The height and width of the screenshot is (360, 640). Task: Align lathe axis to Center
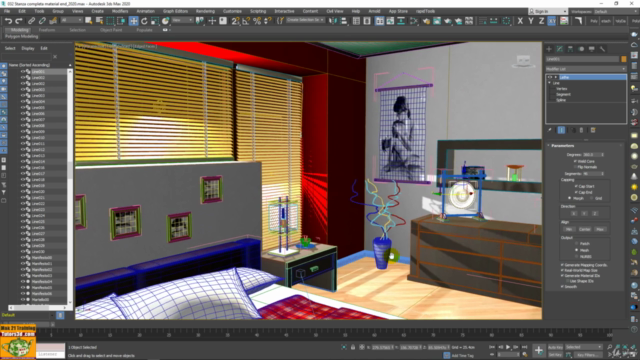pos(584,229)
